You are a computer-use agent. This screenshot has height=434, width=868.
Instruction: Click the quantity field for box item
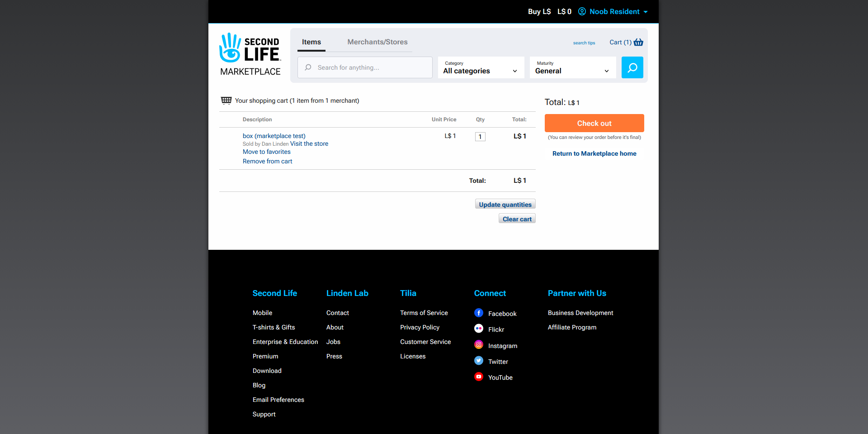coord(480,137)
